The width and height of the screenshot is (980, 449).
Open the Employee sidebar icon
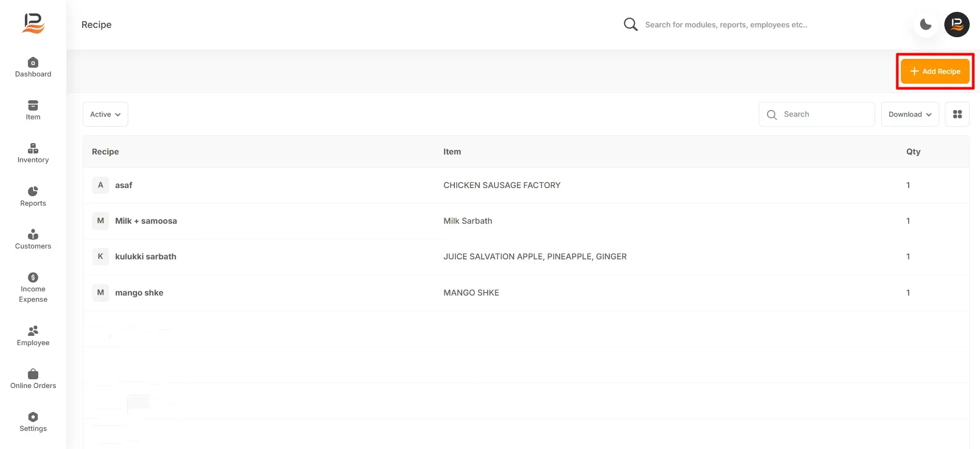(x=33, y=331)
